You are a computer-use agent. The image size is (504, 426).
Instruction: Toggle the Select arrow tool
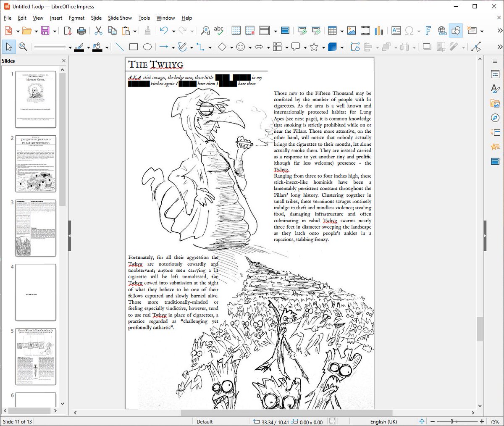point(9,47)
